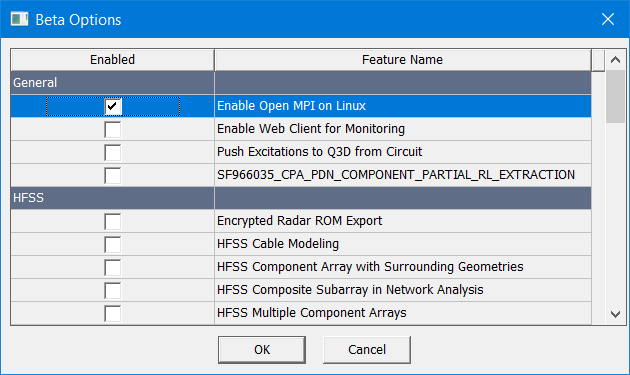Click the scroll down arrow
The height and width of the screenshot is (375, 630).
point(615,314)
